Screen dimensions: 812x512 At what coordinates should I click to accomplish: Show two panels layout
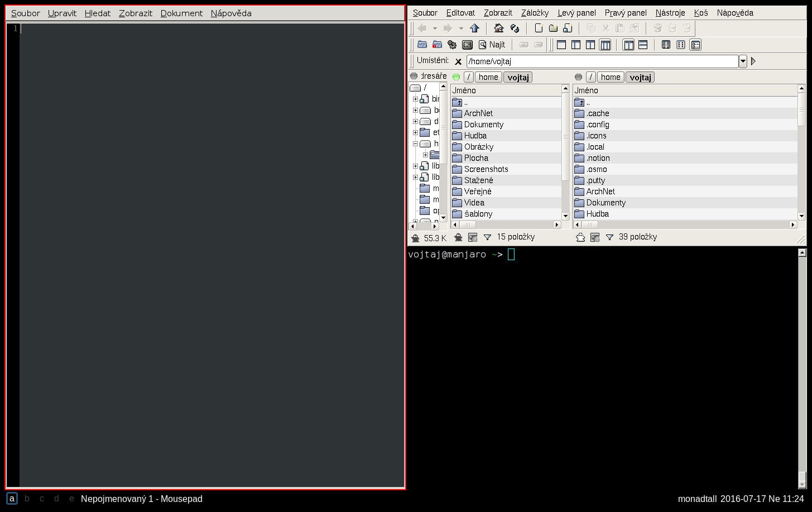pyautogui.click(x=590, y=45)
